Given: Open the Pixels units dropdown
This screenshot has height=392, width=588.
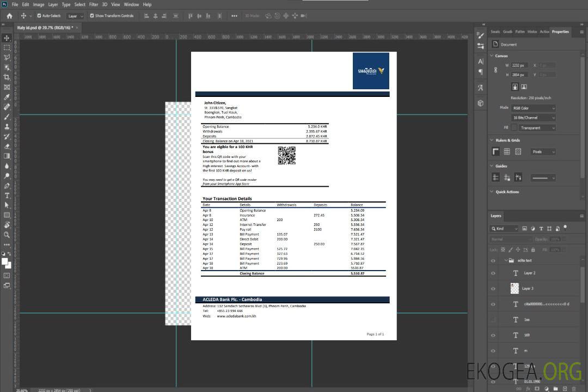Looking at the screenshot, I should 543,152.
